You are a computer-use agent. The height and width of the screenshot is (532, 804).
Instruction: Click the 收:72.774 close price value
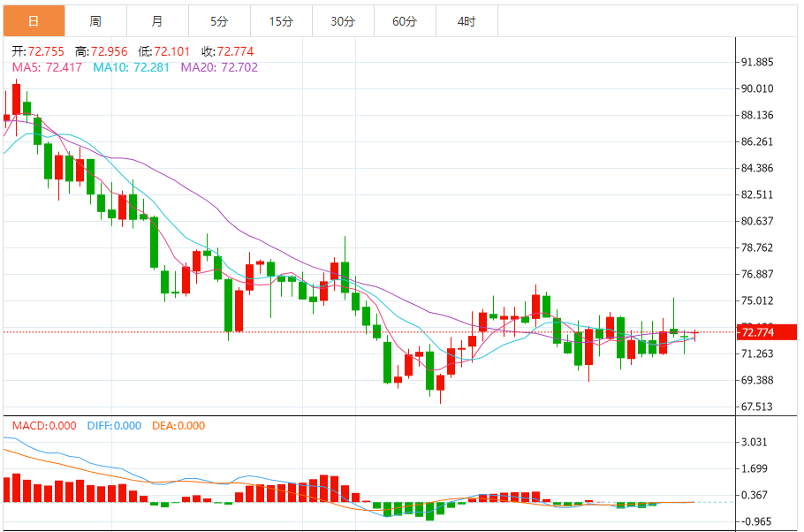[228, 51]
